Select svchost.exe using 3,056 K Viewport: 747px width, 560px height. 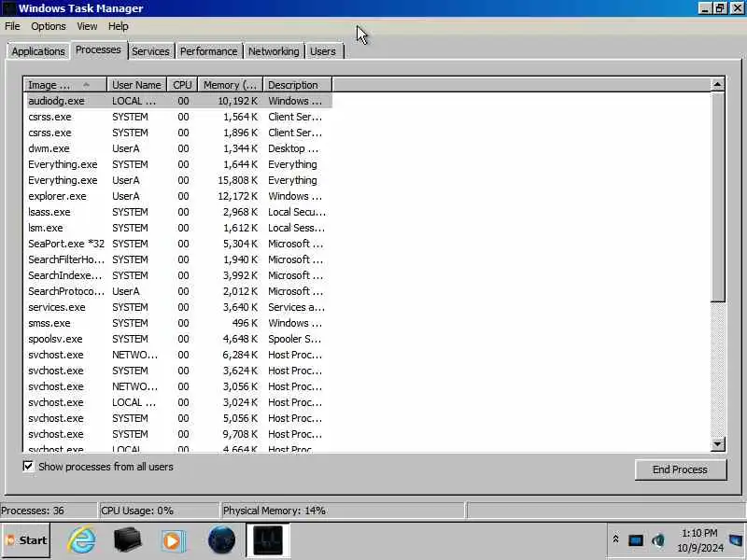[x=177, y=386]
